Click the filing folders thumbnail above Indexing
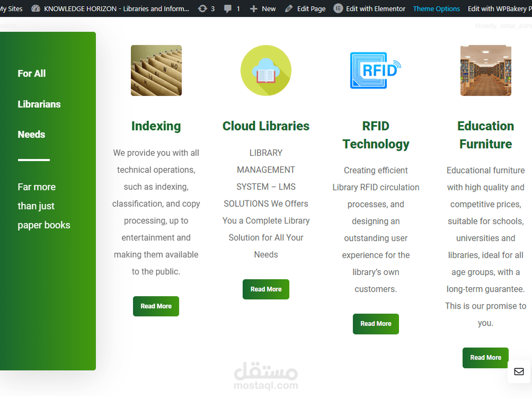Image resolution: width=532 pixels, height=399 pixels. tap(156, 70)
